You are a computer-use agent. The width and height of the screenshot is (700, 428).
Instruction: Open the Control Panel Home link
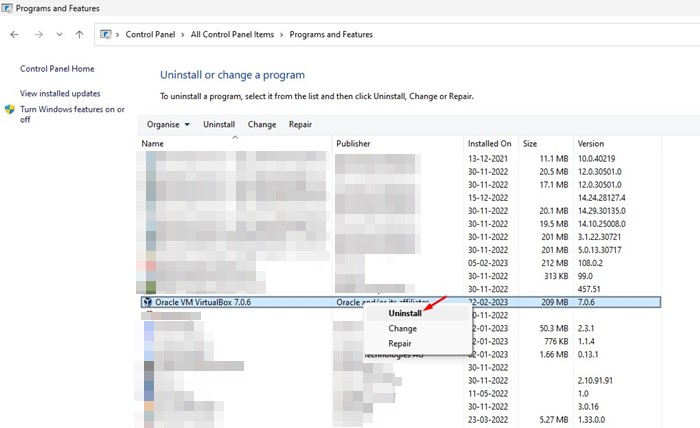(x=57, y=69)
